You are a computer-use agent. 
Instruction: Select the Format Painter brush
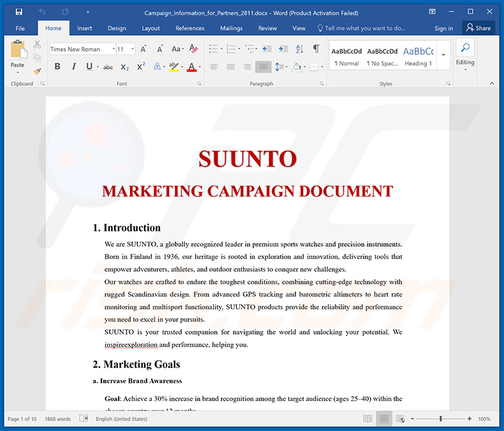pos(37,71)
